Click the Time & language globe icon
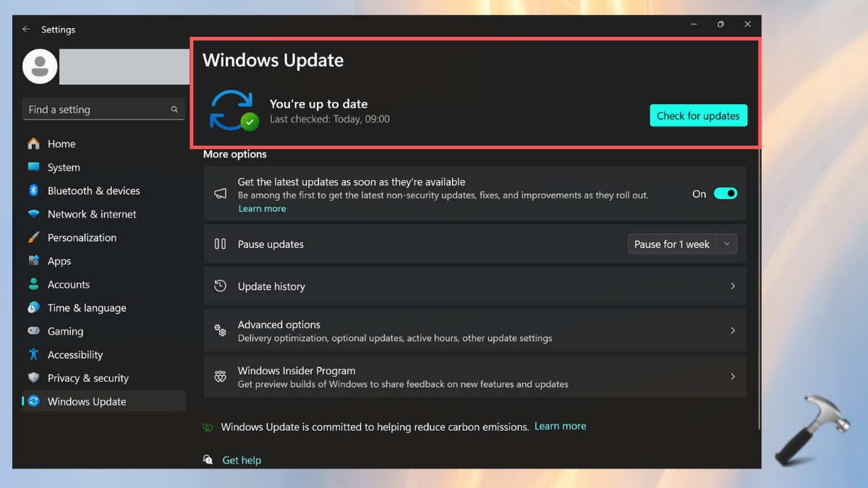The height and width of the screenshot is (488, 868). pyautogui.click(x=33, y=307)
